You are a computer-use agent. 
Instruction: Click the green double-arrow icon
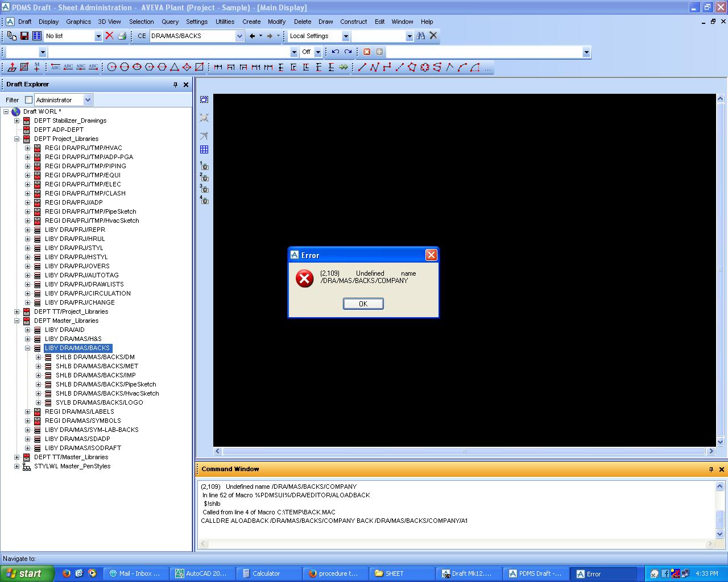(344, 67)
